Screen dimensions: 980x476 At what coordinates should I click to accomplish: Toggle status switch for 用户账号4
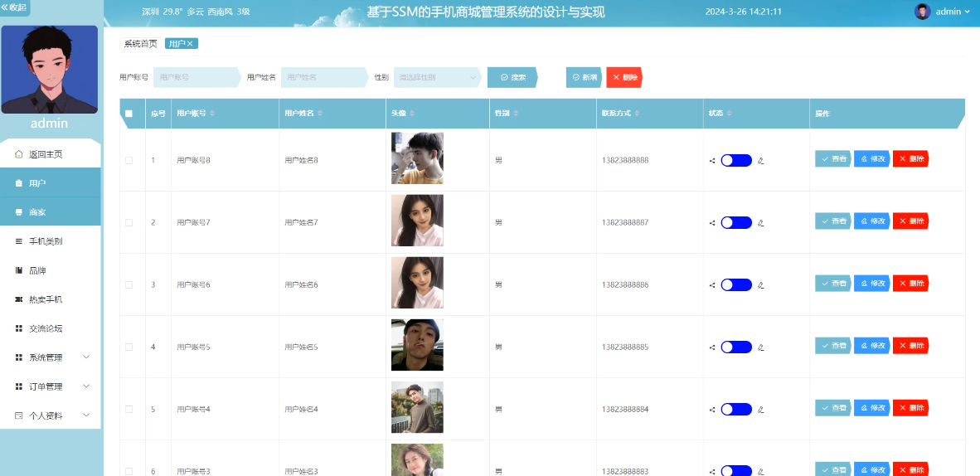[x=736, y=410]
